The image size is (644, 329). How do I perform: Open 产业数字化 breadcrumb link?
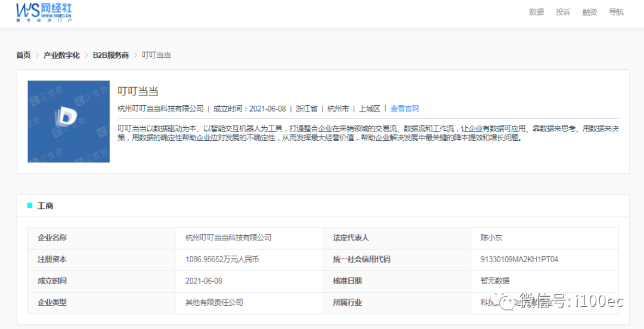coord(61,55)
